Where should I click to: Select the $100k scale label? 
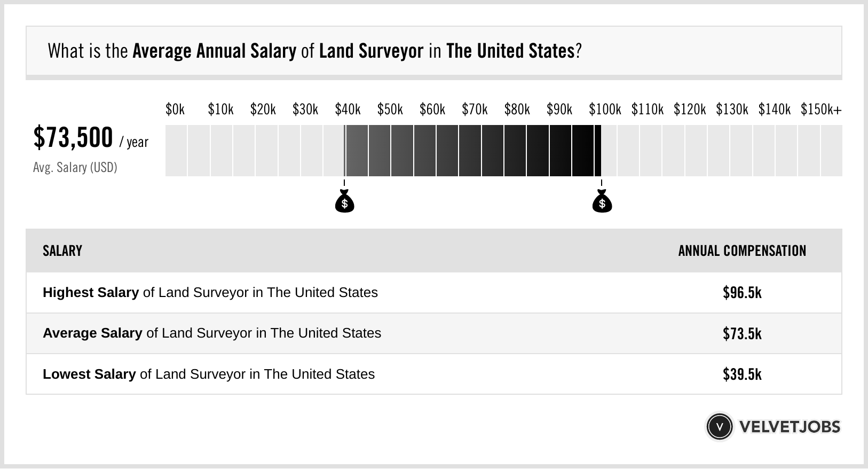[x=605, y=110]
